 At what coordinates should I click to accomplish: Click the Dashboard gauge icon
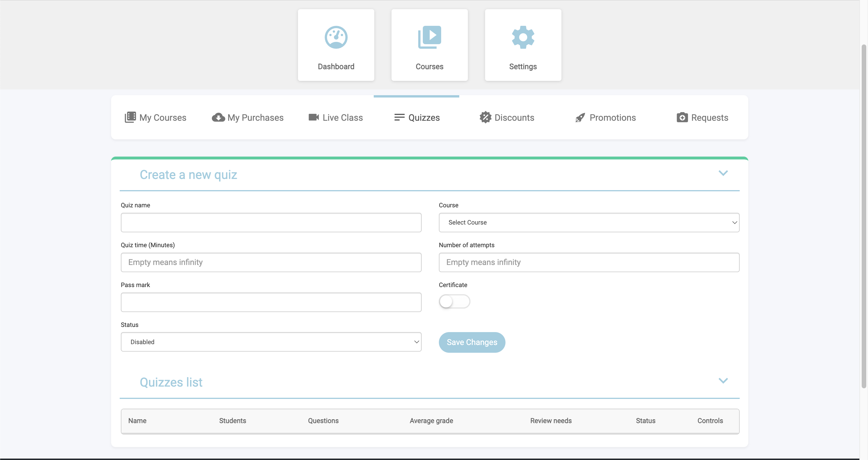coord(336,37)
